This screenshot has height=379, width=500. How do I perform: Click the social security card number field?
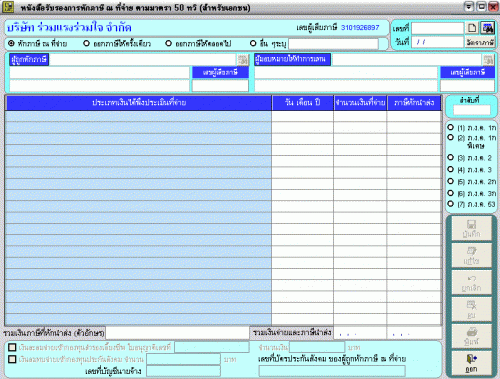coord(332,371)
